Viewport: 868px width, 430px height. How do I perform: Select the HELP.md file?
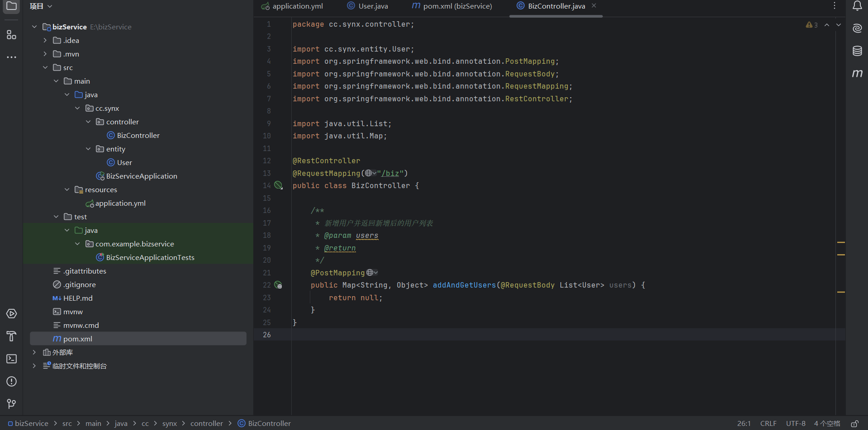pos(73,298)
